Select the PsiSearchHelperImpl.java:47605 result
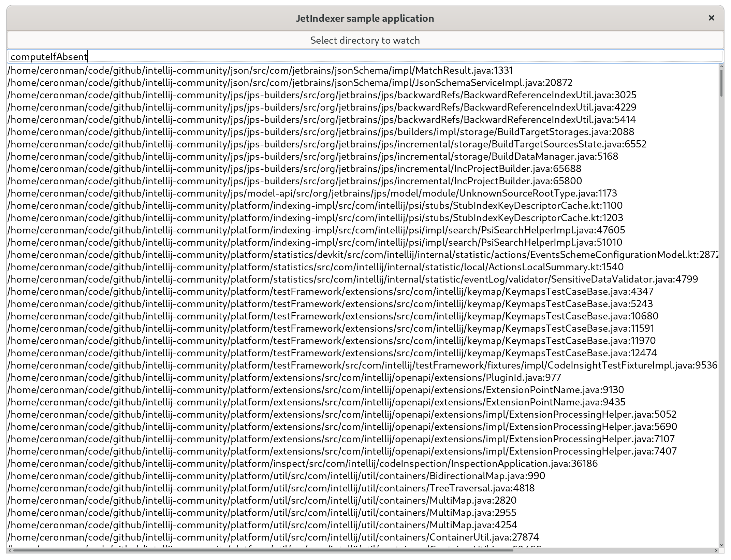Image resolution: width=731 pixels, height=560 pixels. [316, 230]
